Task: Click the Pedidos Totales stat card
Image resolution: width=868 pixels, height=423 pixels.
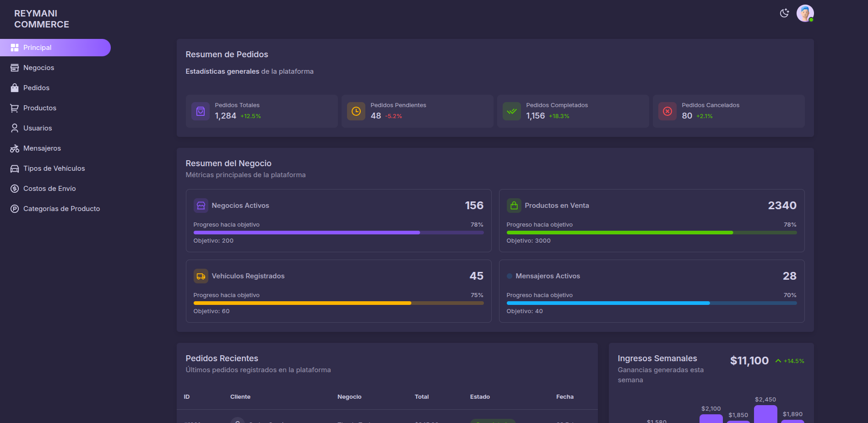Action: (x=261, y=111)
